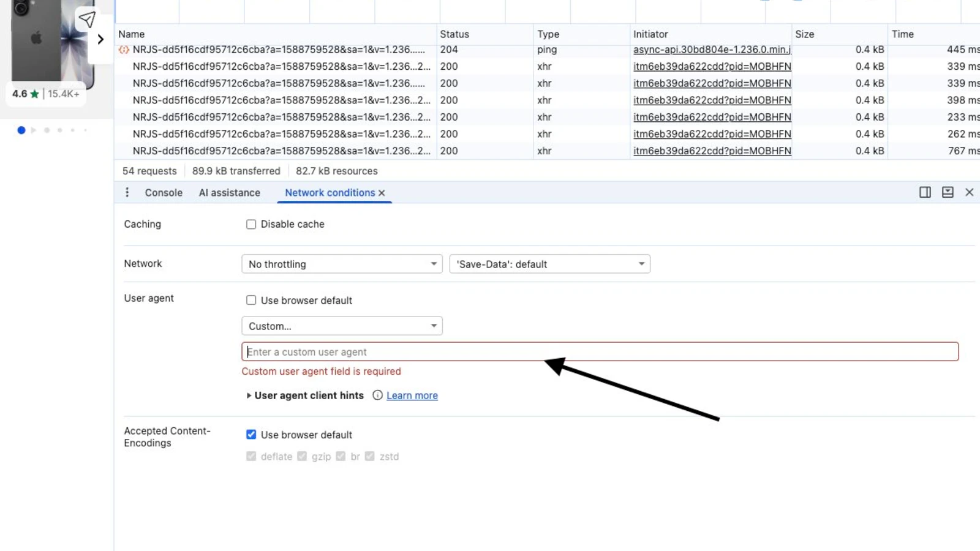Viewport: 980px width, 551px height.
Task: Open initiator link in the 398 ms row
Action: [712, 100]
